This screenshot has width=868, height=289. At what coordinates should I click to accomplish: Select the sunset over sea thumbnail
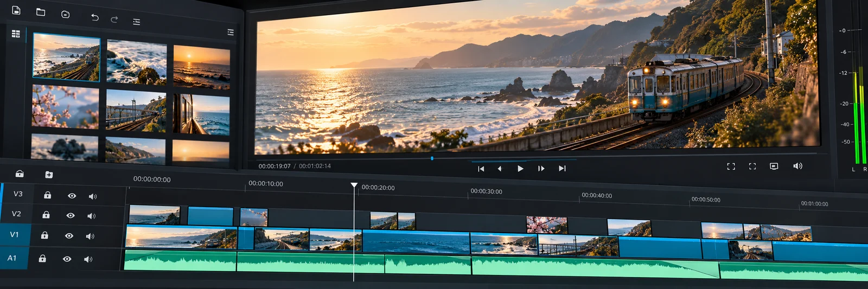[x=202, y=67]
